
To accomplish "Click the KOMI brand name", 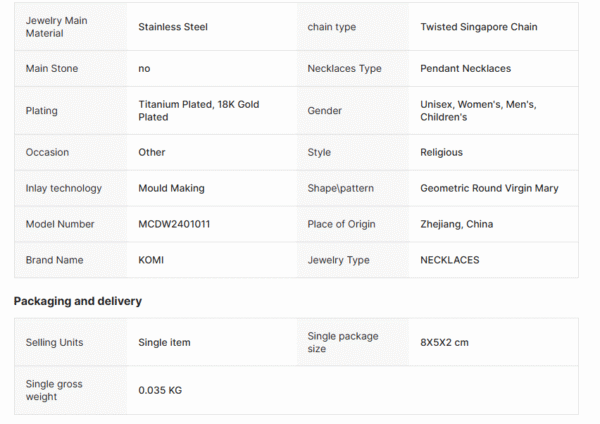I will [x=151, y=260].
